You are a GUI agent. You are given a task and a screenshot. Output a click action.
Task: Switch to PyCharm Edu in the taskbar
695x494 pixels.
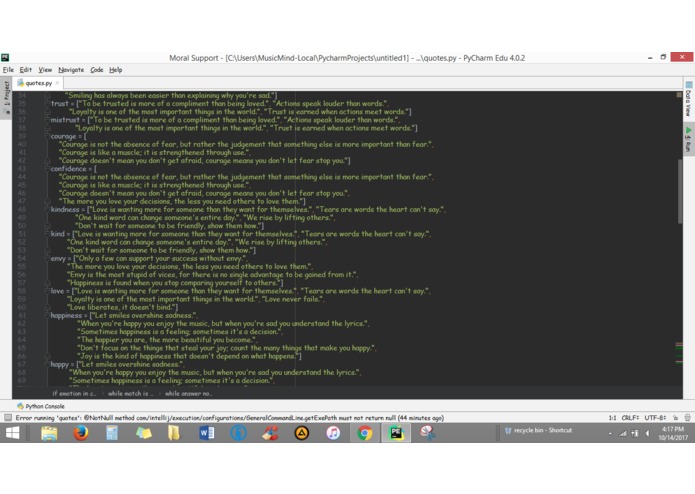click(x=396, y=433)
